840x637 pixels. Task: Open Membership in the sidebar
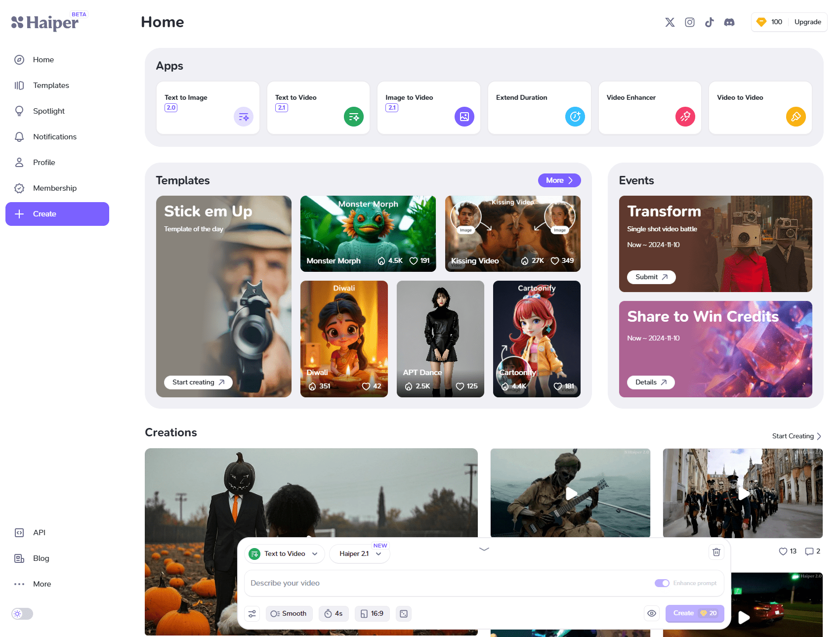pos(54,188)
